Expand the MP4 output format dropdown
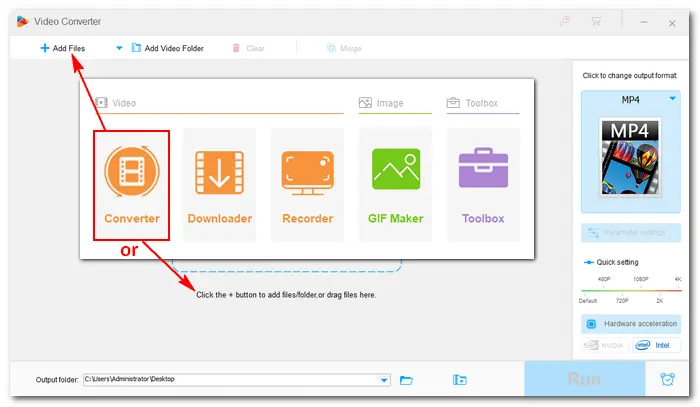 pos(672,99)
